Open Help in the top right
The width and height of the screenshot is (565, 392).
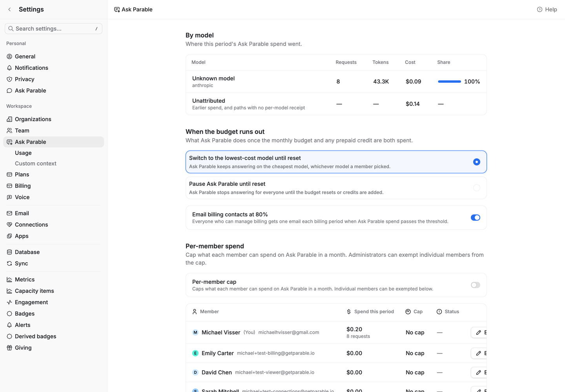[547, 9]
